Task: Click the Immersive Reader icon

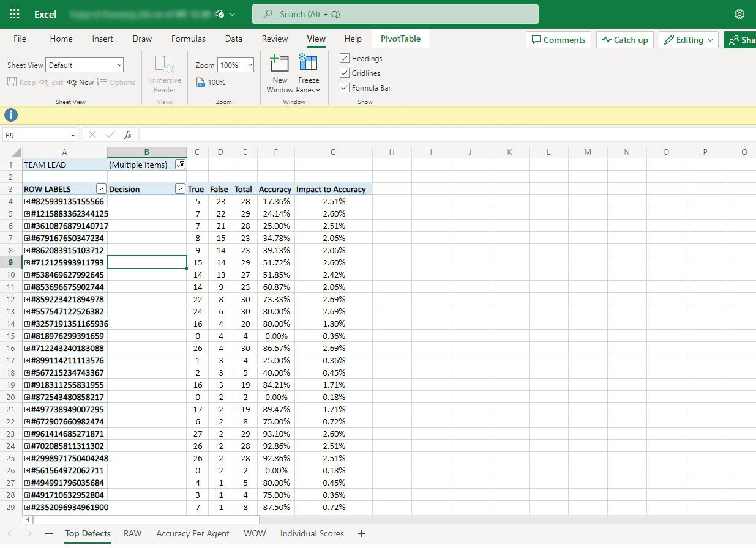Action: (x=164, y=65)
